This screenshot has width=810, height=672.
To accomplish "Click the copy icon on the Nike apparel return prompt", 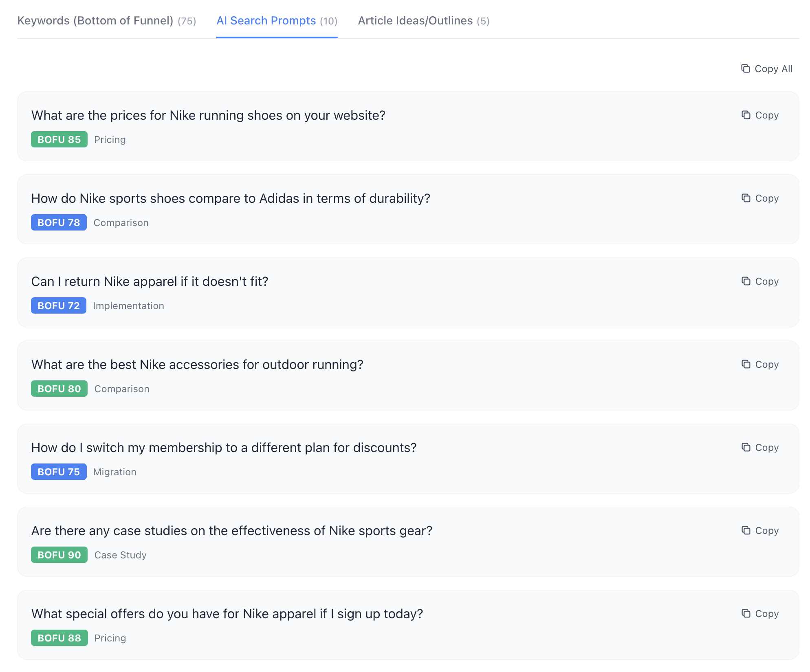I will tap(746, 281).
